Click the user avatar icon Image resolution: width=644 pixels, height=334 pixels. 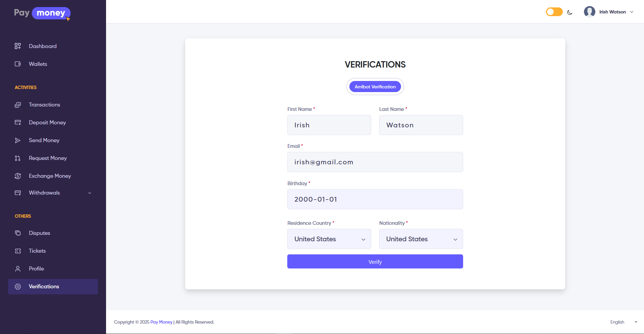click(x=589, y=12)
